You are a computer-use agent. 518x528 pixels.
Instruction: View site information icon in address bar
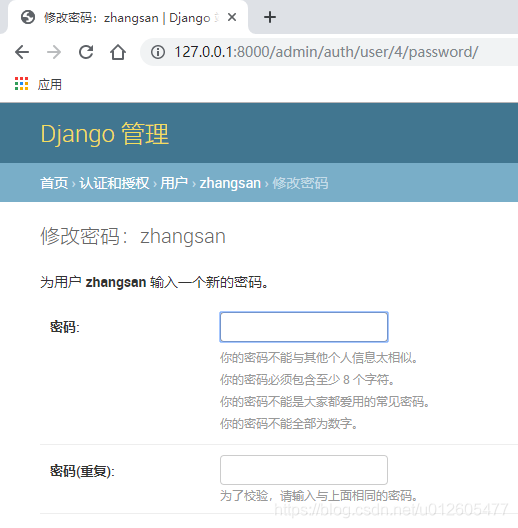pyautogui.click(x=158, y=52)
